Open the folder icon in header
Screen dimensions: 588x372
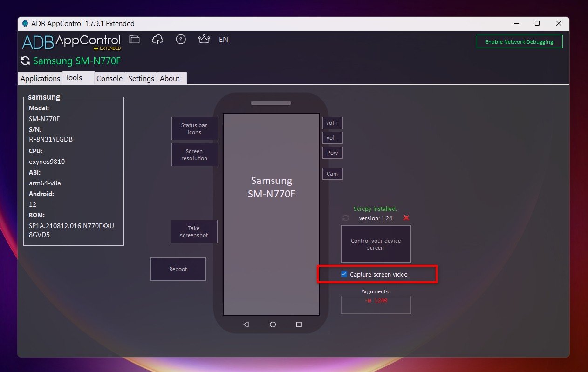click(135, 40)
